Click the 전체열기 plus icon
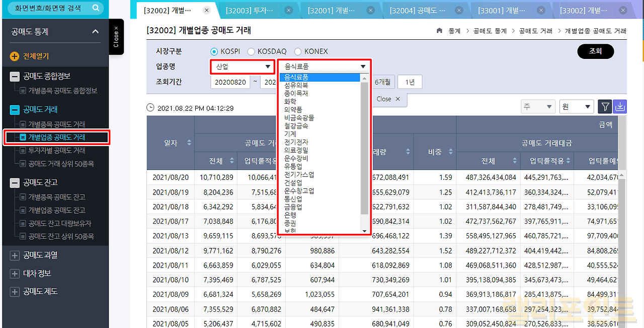644x328 pixels. point(15,56)
